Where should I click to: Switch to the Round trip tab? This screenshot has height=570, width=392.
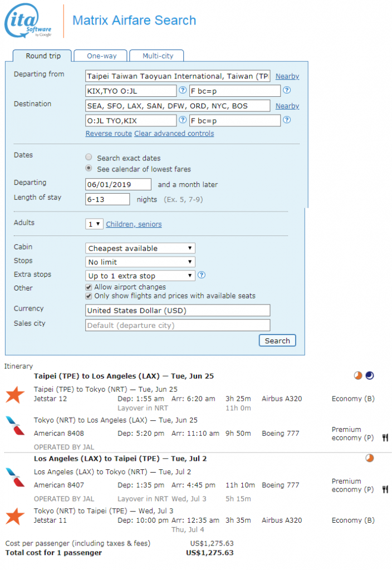pos(43,56)
